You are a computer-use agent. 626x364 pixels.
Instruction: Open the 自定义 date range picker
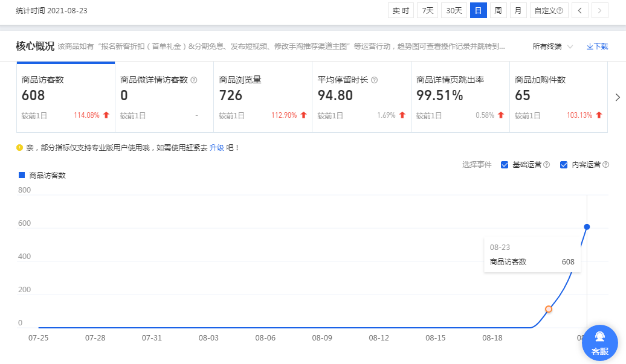coord(549,11)
